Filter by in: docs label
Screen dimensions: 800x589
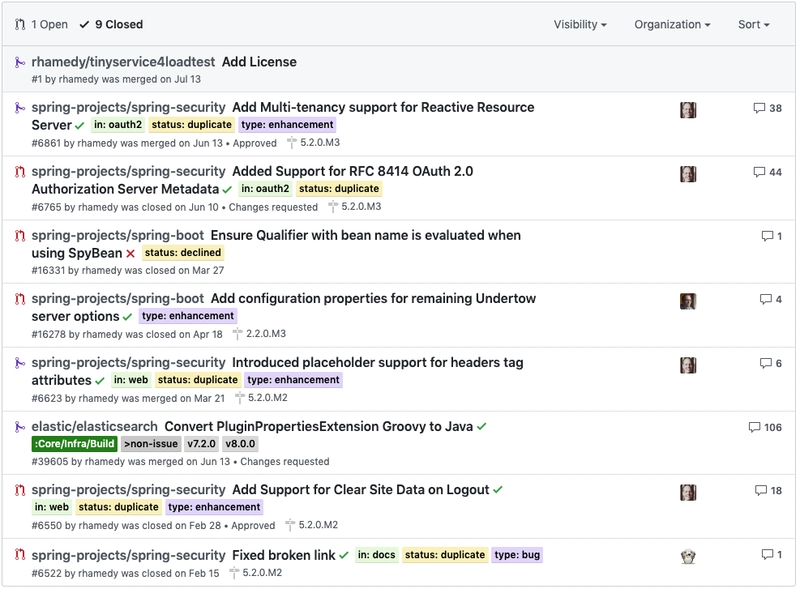pyautogui.click(x=377, y=555)
